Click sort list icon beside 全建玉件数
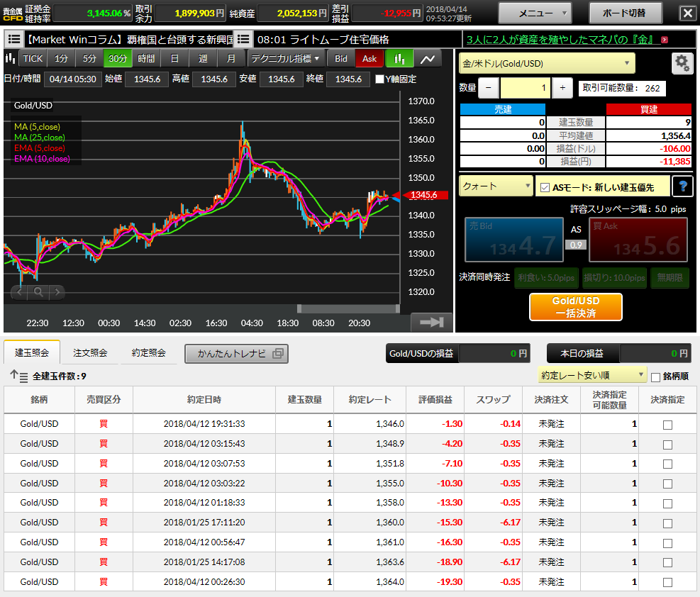The height and width of the screenshot is (597, 700). tap(19, 376)
